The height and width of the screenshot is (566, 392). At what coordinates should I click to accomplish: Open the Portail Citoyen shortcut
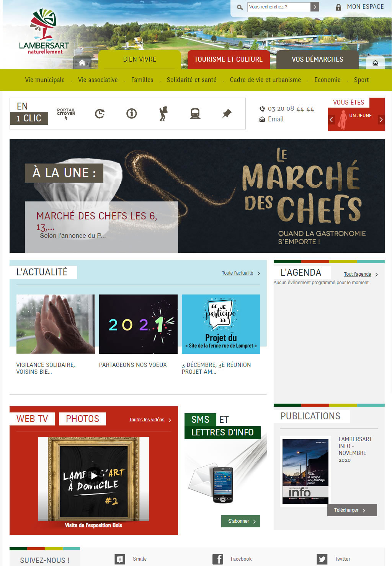point(66,114)
